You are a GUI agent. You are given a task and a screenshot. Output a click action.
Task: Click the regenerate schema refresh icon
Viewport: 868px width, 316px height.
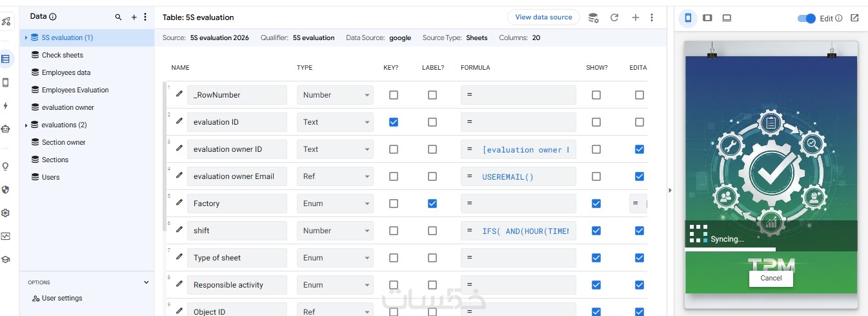(614, 17)
